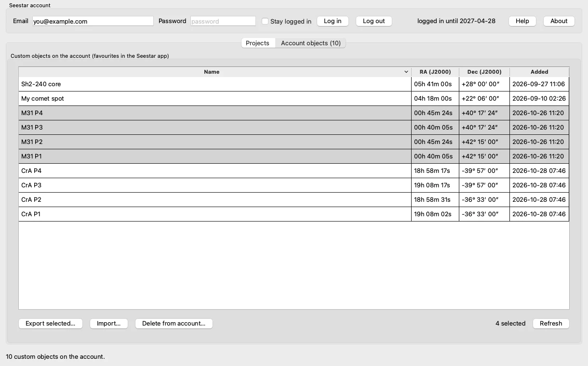Open the About dialog
588x366 pixels.
[559, 21]
